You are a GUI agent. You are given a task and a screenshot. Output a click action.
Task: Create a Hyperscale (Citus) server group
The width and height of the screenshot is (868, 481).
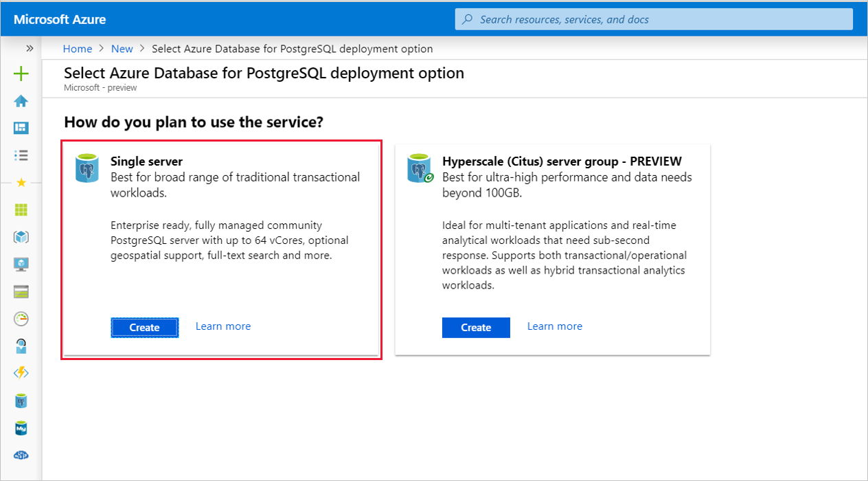476,328
